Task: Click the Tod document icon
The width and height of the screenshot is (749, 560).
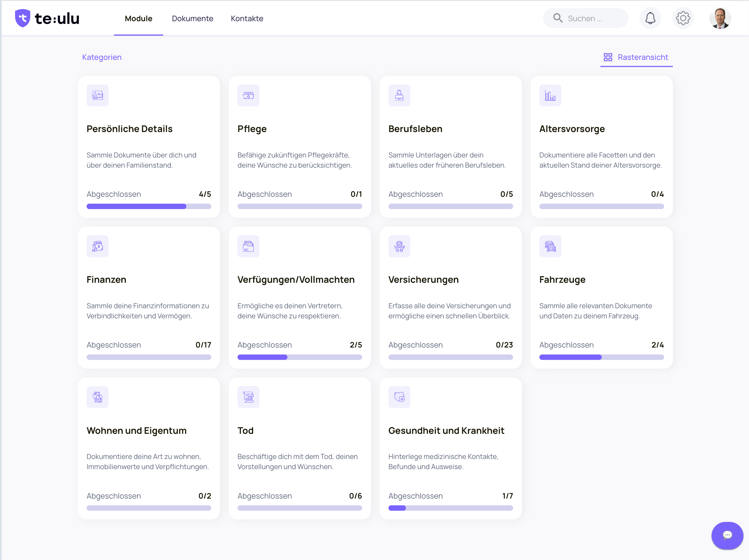Action: coord(248,397)
